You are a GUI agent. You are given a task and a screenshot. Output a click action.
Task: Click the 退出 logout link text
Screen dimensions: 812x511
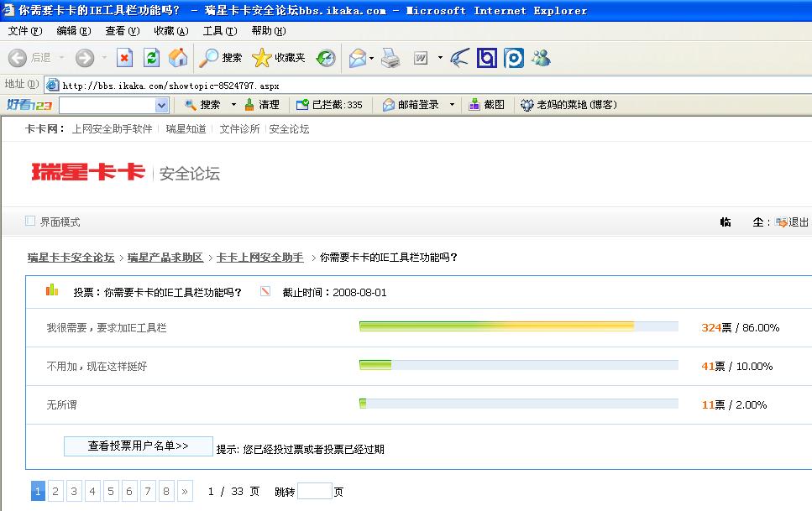click(799, 222)
